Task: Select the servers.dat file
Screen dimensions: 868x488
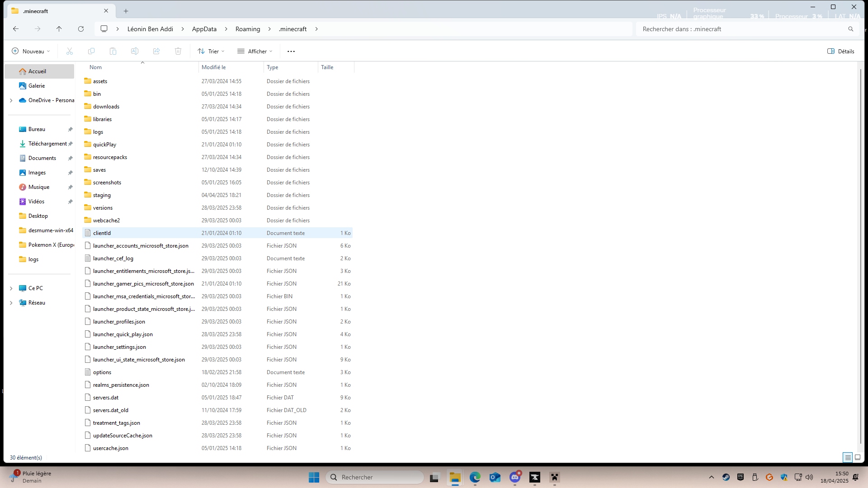Action: [x=217, y=398]
